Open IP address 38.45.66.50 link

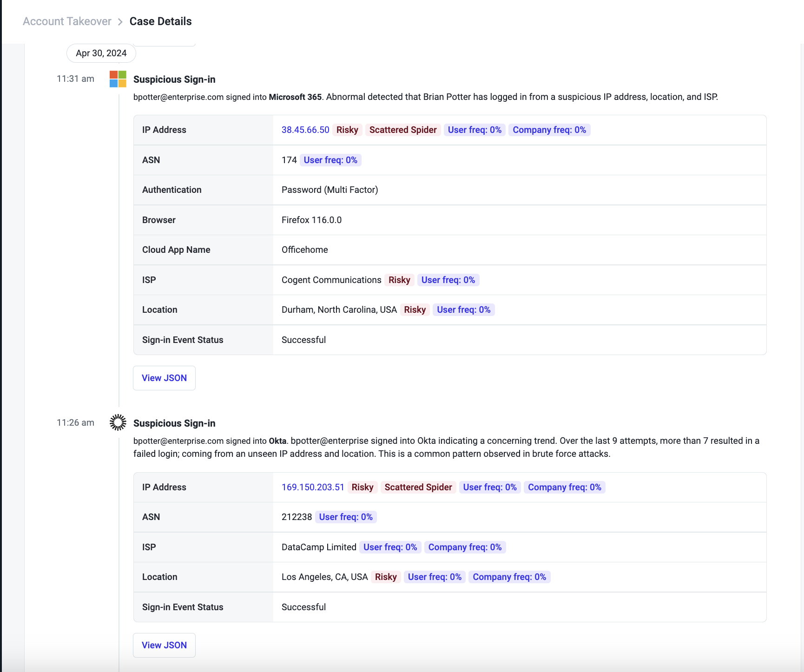tap(305, 130)
